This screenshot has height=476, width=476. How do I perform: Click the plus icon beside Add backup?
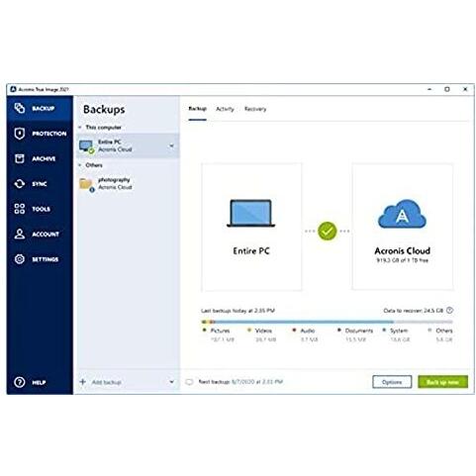coord(83,382)
